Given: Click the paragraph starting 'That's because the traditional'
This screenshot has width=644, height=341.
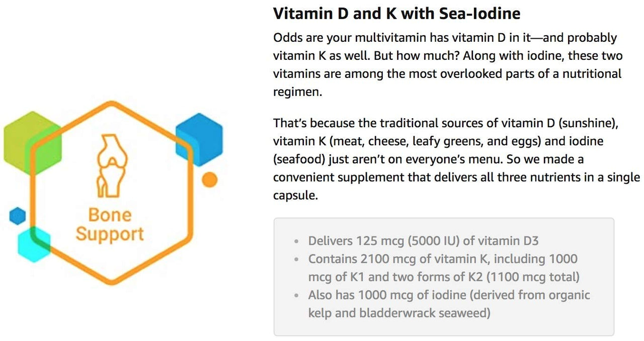Looking at the screenshot, I should [456, 158].
